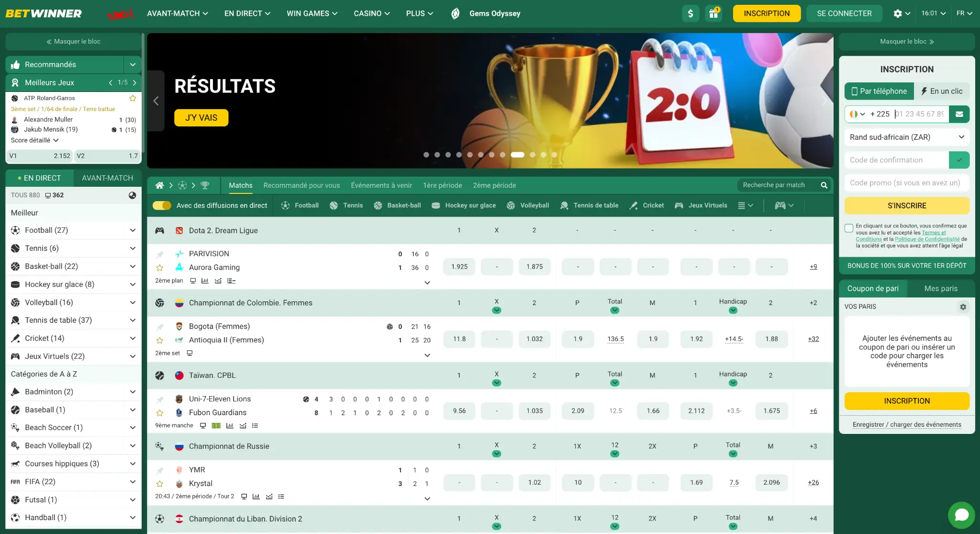The height and width of the screenshot is (534, 980).
Task: Favorite PARIVISION vs Aurora Gaming star
Action: [160, 268]
